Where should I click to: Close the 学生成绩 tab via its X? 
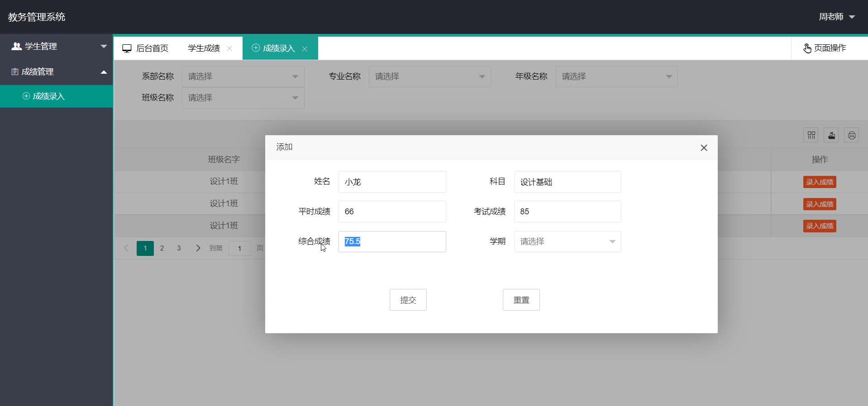point(229,49)
